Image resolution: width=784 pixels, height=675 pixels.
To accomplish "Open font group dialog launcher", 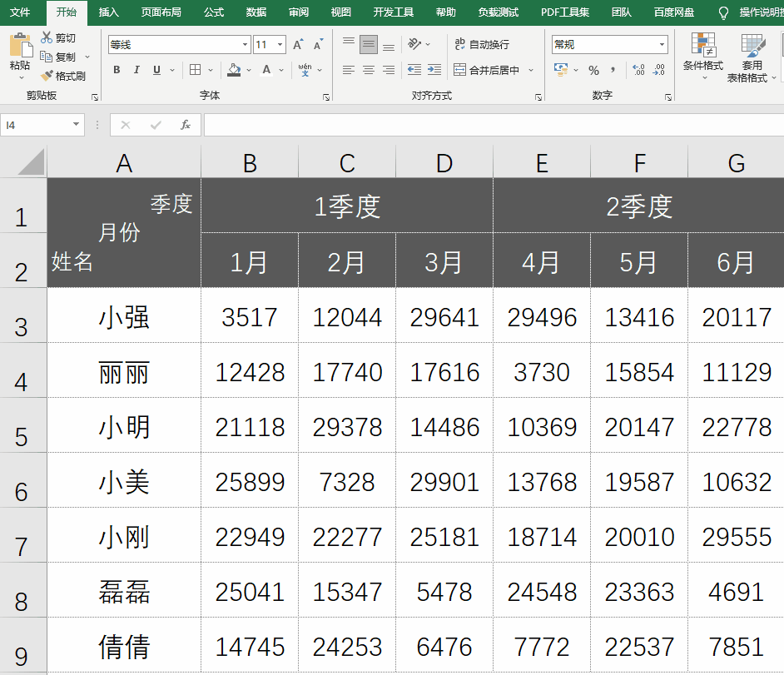I will pos(326,97).
